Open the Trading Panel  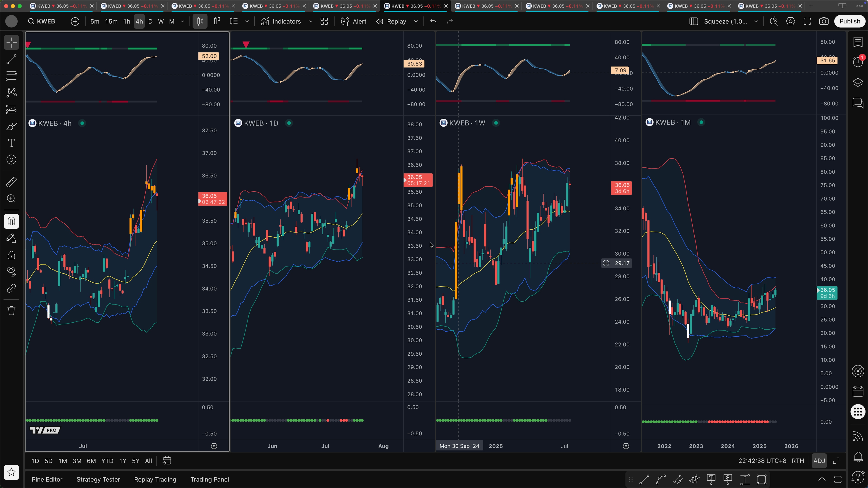coord(210,479)
